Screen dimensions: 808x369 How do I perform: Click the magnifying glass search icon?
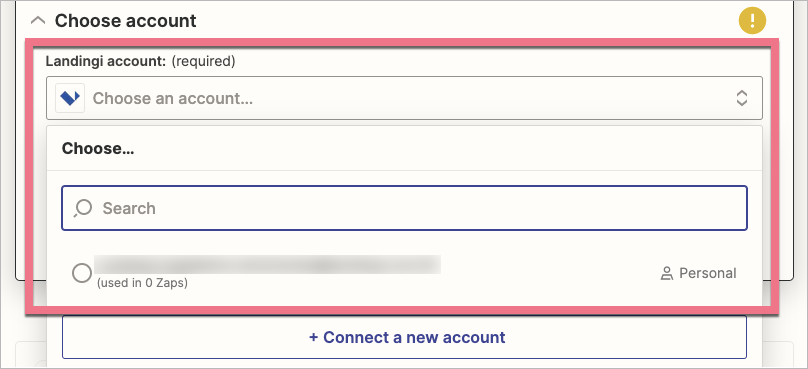(82, 208)
